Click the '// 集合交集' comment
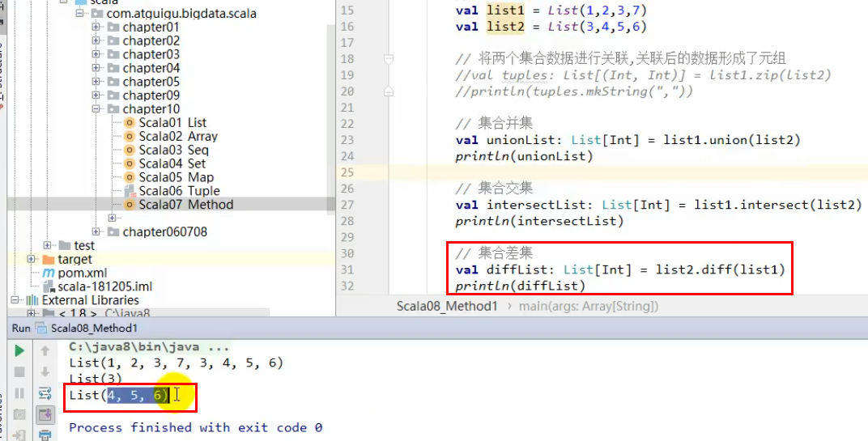Viewport: 868px width, 441px height. (494, 189)
